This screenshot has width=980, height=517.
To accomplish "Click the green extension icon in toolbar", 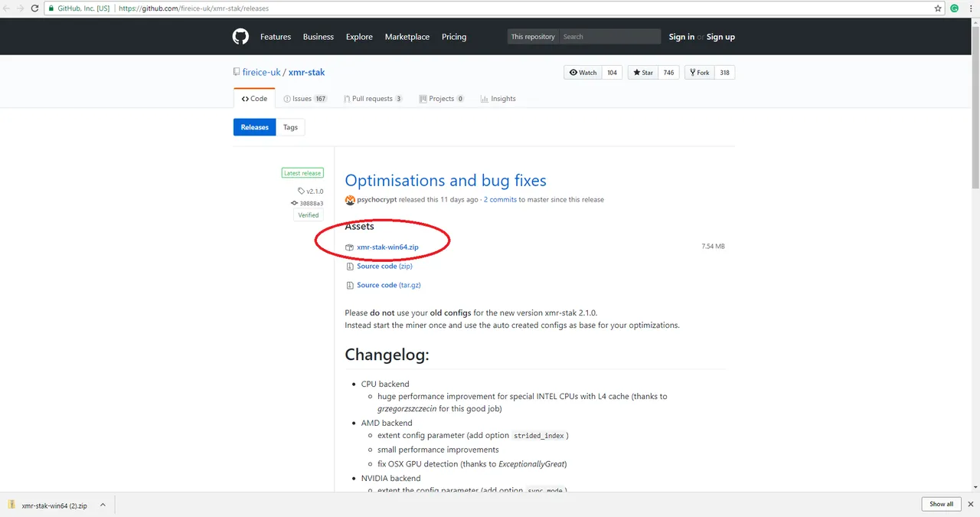I will point(955,8).
